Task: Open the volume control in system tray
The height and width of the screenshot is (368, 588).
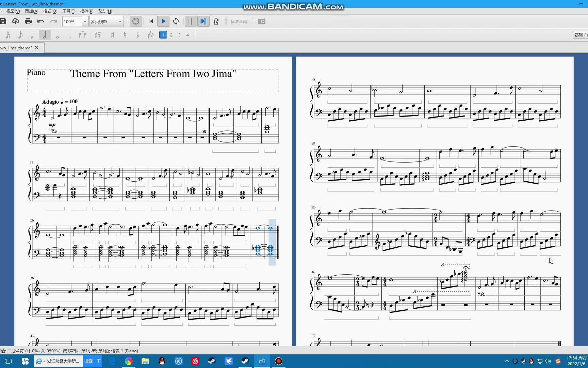Action: point(548,361)
